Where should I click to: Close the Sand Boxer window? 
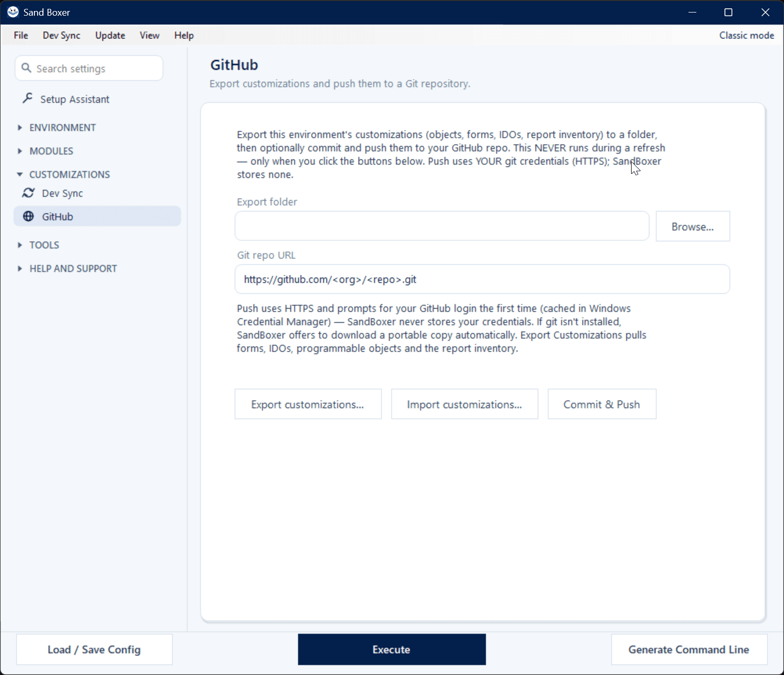(765, 12)
